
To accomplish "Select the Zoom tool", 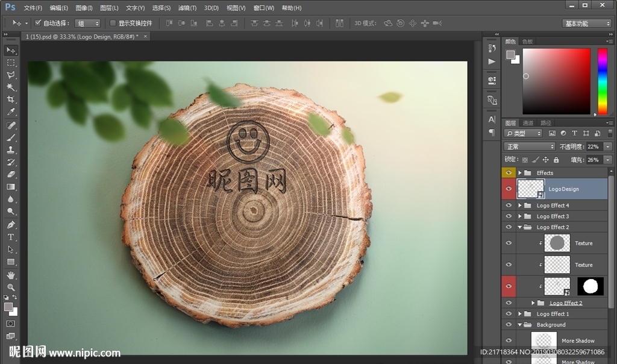I will point(11,287).
